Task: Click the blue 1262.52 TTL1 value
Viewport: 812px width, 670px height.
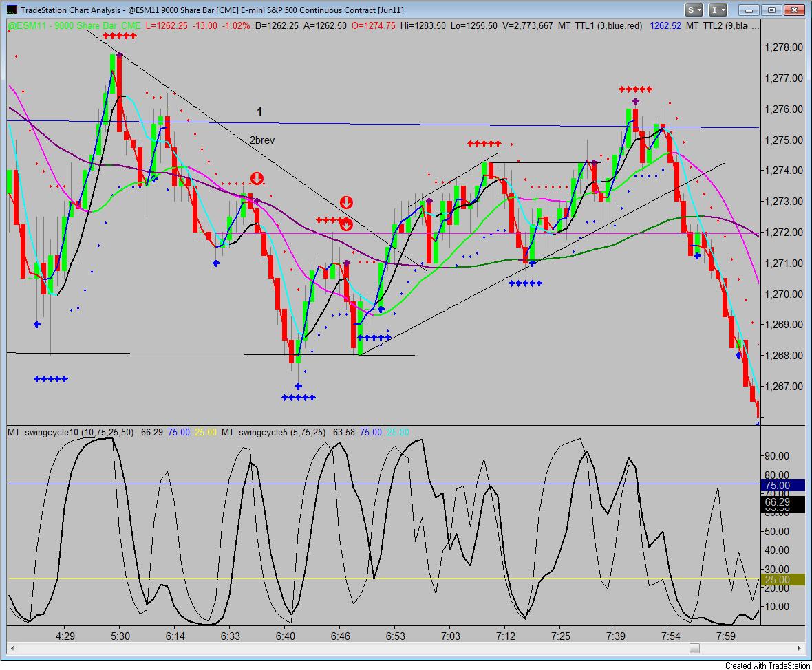Action: (x=665, y=25)
